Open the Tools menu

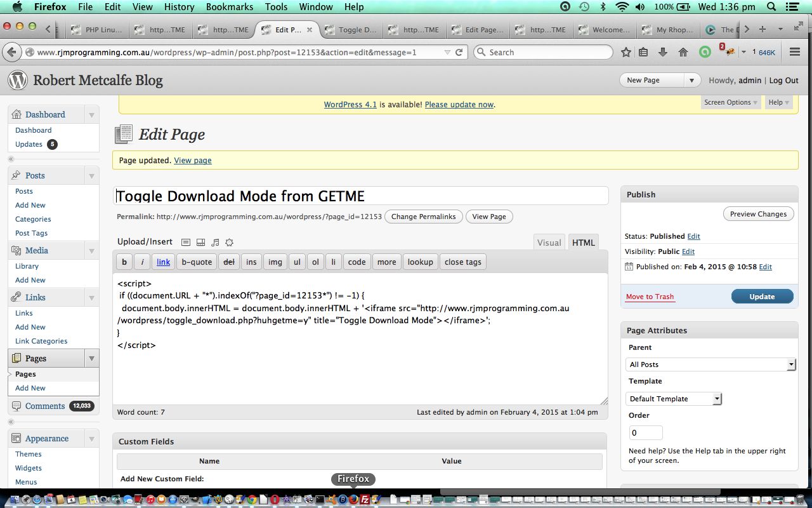(x=276, y=7)
